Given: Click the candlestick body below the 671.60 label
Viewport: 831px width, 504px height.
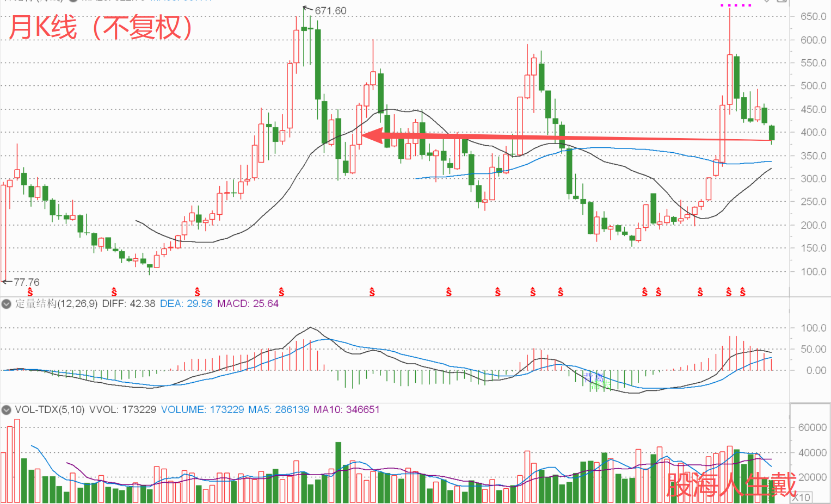Looking at the screenshot, I should [304, 28].
